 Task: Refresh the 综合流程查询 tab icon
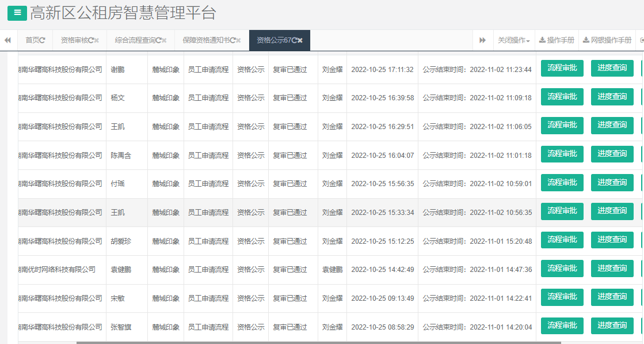[x=159, y=41]
